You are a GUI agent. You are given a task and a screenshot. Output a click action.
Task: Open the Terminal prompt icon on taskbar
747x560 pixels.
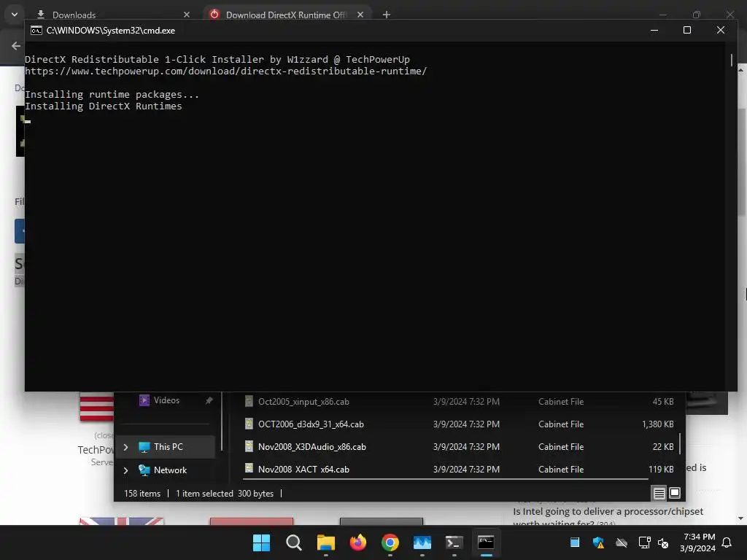tap(454, 542)
